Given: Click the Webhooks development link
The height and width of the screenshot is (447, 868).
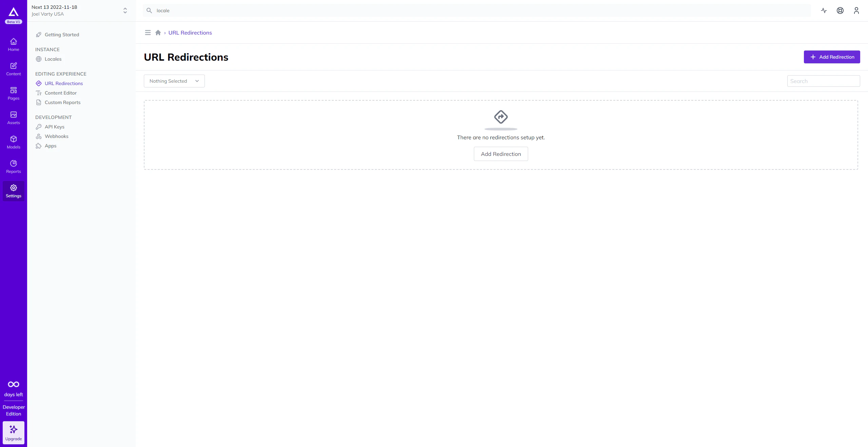Looking at the screenshot, I should pos(56,136).
